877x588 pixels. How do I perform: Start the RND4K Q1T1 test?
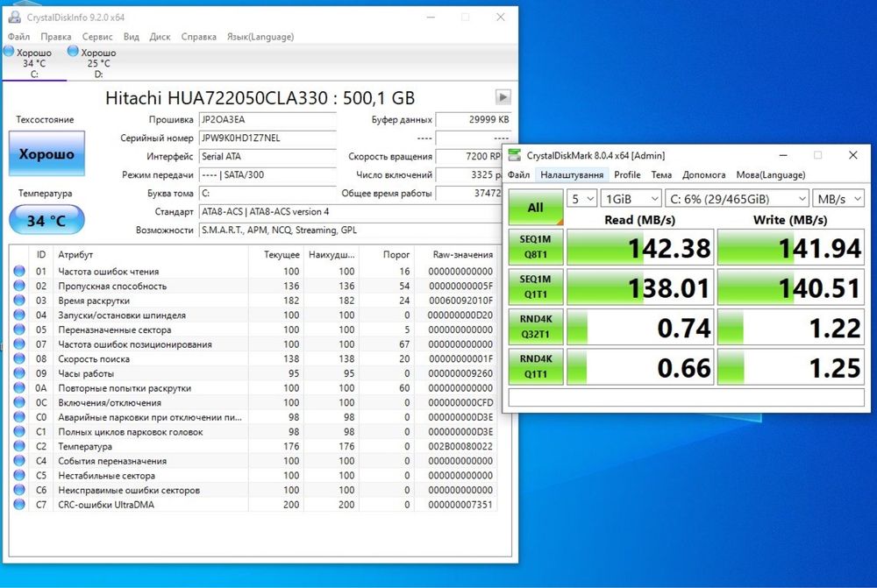click(535, 366)
